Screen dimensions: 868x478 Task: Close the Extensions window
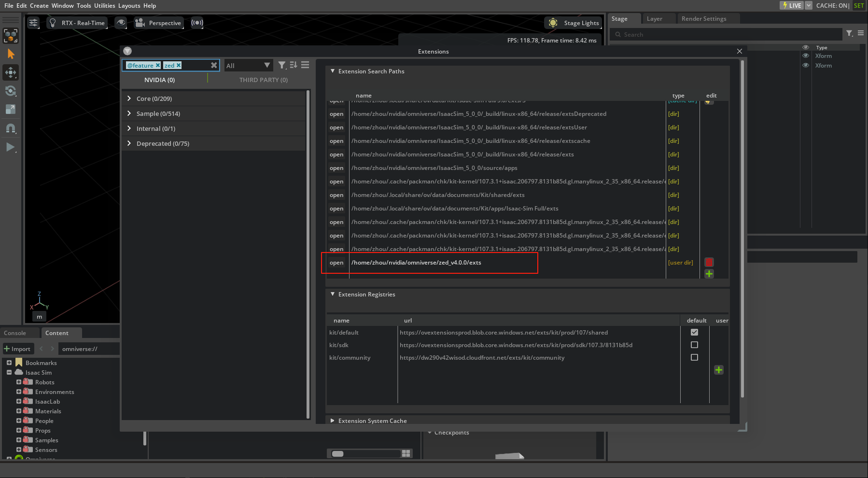pyautogui.click(x=740, y=51)
